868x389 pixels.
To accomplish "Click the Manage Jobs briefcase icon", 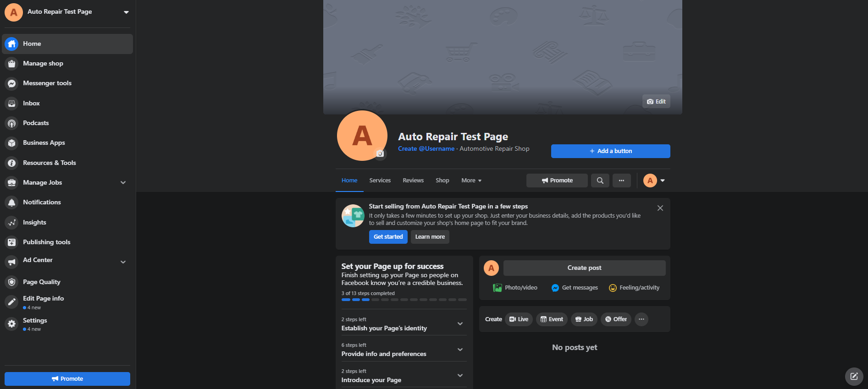I will (x=12, y=183).
